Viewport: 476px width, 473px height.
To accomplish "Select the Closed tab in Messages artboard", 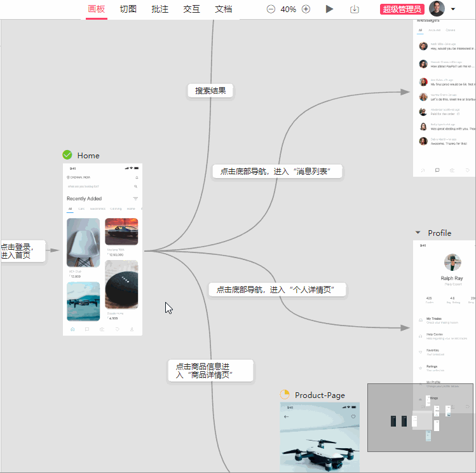I will (450, 30).
